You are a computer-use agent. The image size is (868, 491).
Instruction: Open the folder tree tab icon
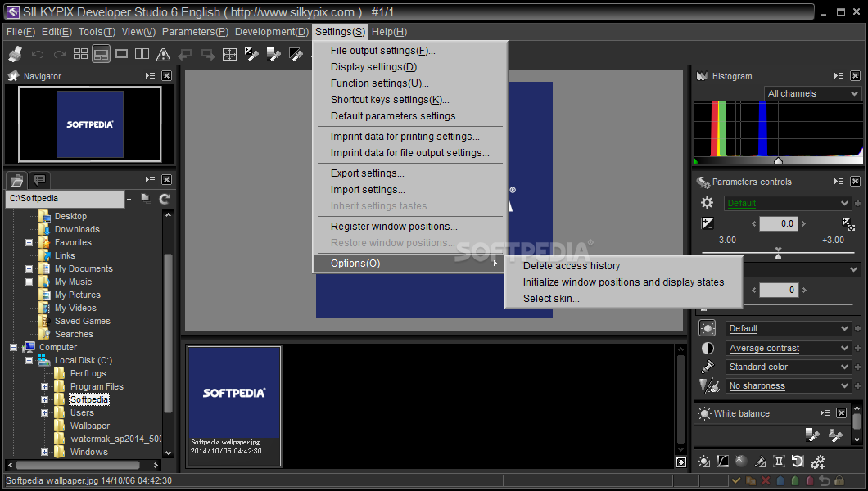click(16, 180)
